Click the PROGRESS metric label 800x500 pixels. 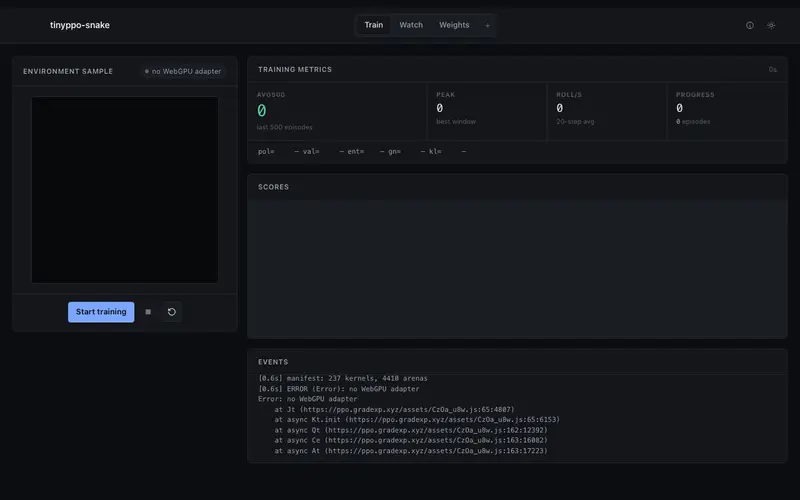(695, 94)
